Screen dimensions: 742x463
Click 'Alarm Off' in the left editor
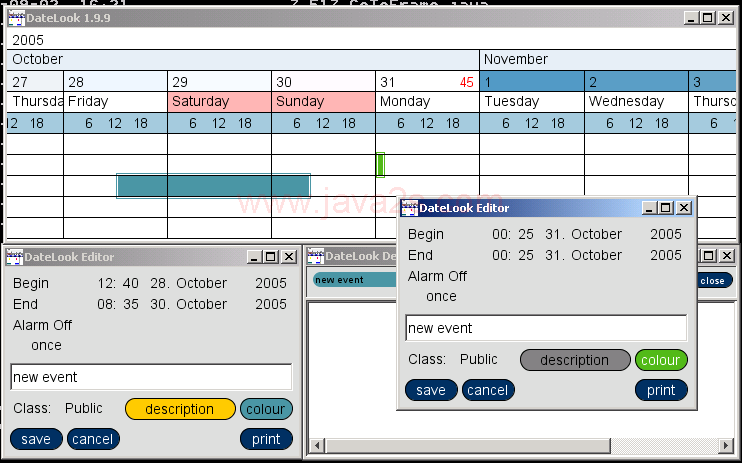tap(43, 325)
